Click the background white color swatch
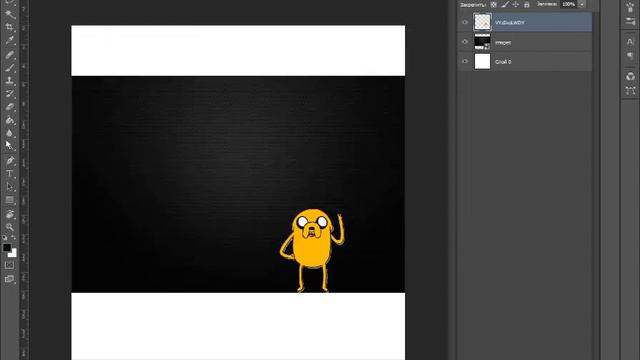Viewport: 640px width, 360px height. coord(13,254)
